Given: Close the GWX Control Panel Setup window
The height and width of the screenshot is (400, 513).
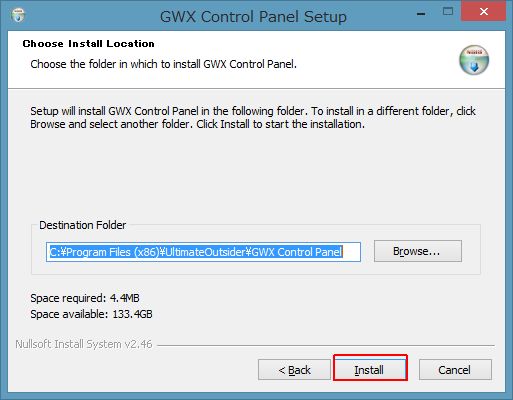Looking at the screenshot, I should 483,11.
